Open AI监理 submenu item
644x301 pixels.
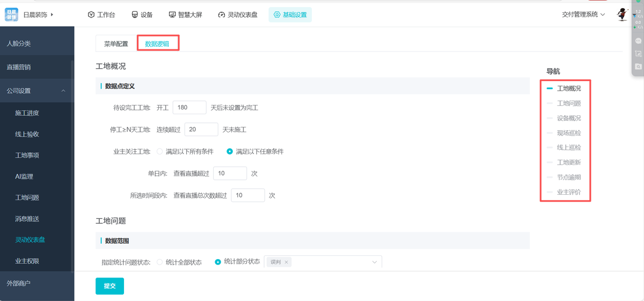point(37,177)
